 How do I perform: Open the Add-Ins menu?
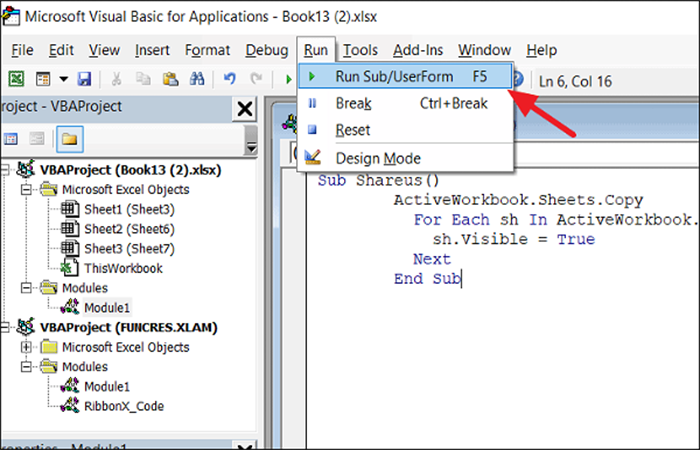pyautogui.click(x=418, y=50)
